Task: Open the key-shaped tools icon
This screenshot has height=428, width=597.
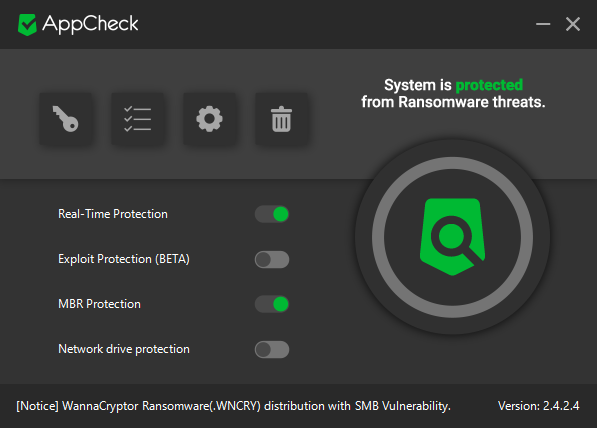Action: (x=66, y=119)
